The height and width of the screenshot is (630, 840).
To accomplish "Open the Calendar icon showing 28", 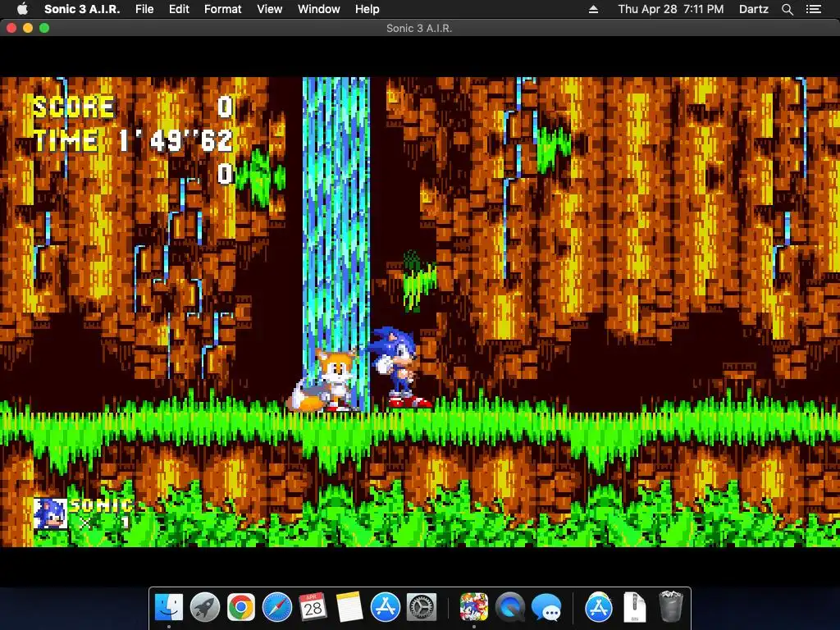I will [x=313, y=607].
